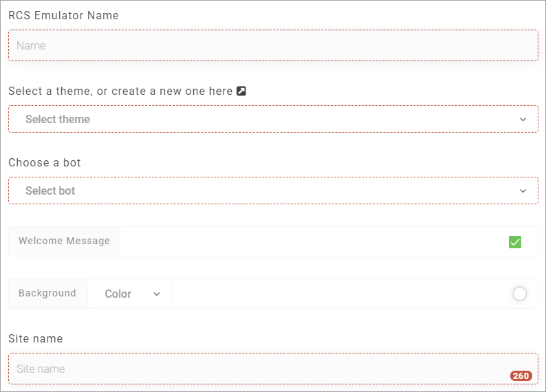Expand the Select bot dropdown

click(x=274, y=190)
